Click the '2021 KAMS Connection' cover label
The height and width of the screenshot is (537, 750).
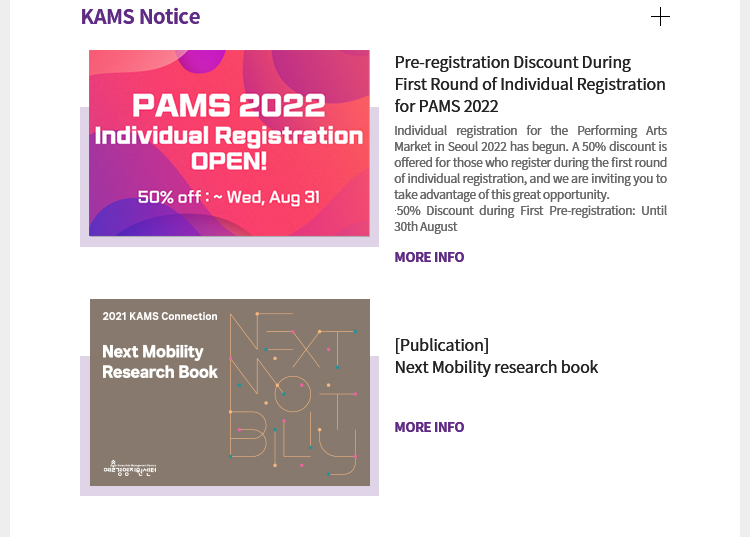160,316
